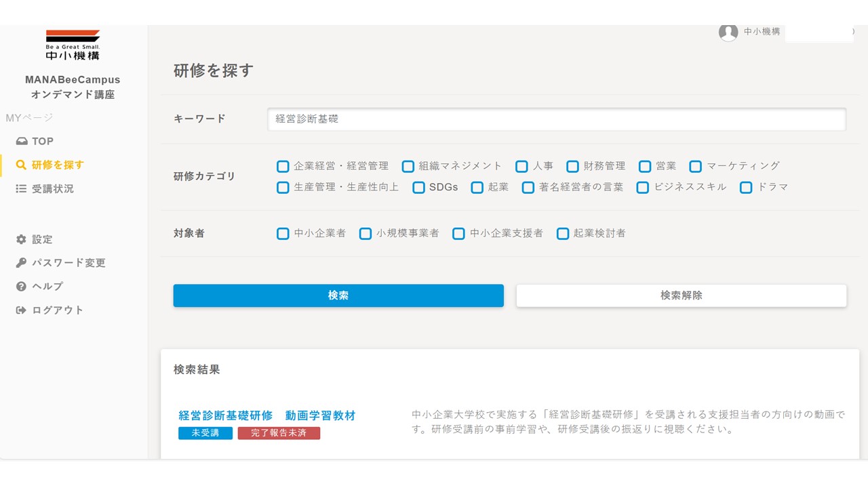Open the TOP page from the sidebar menu

(x=42, y=140)
